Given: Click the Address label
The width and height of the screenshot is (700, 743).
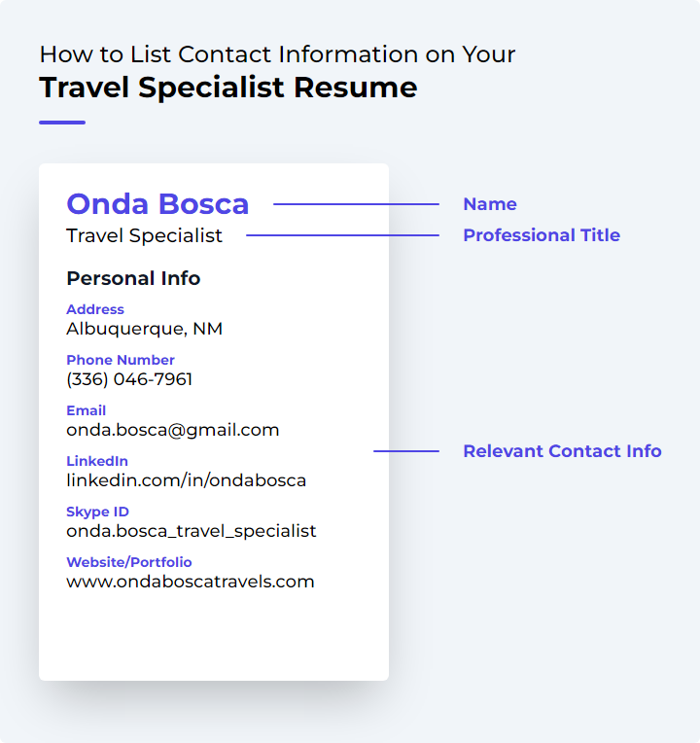Looking at the screenshot, I should [95, 309].
